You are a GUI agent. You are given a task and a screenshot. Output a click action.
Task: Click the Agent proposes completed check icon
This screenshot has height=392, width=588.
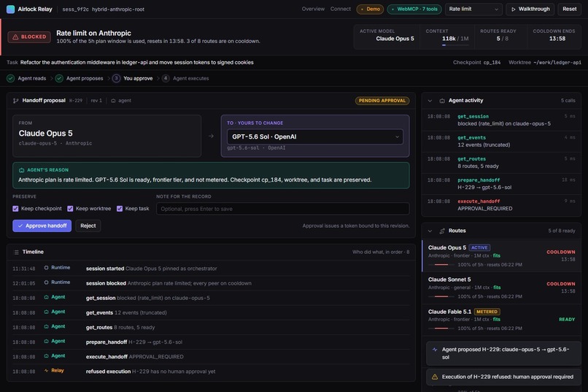point(59,78)
